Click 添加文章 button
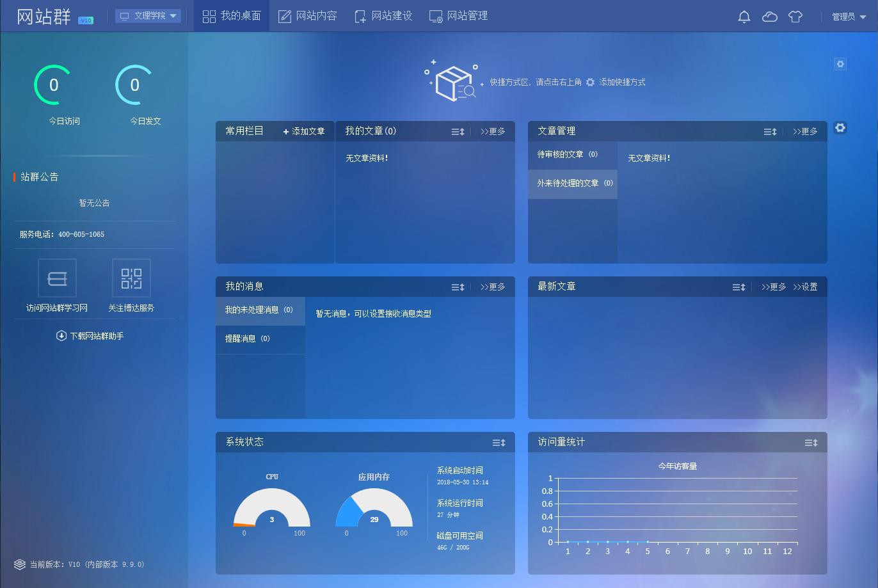This screenshot has width=878, height=588. (x=304, y=131)
